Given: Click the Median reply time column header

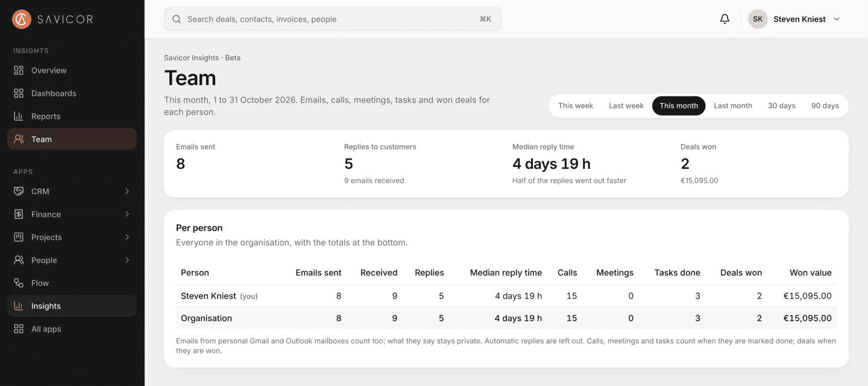Looking at the screenshot, I should 506,273.
